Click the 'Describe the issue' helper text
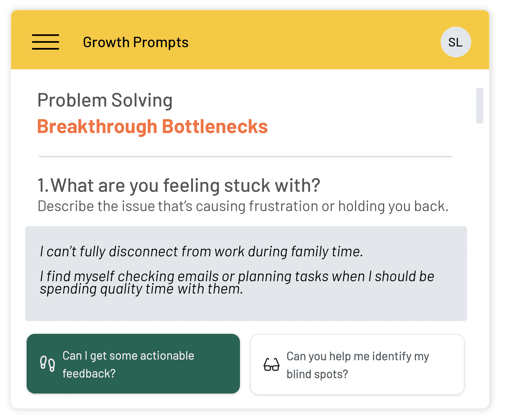The height and width of the screenshot is (420, 506). coord(243,206)
